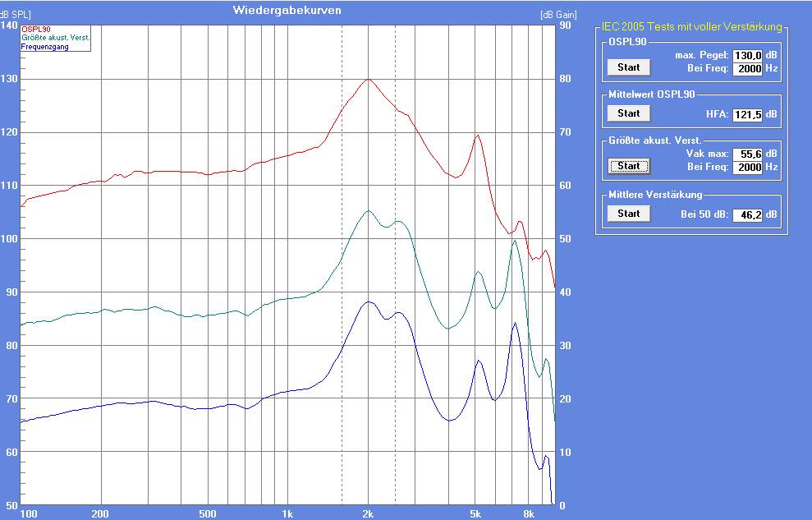812x520 pixels.
Task: Select Bei Freq field under Größte akust. Verst.
Action: (748, 167)
